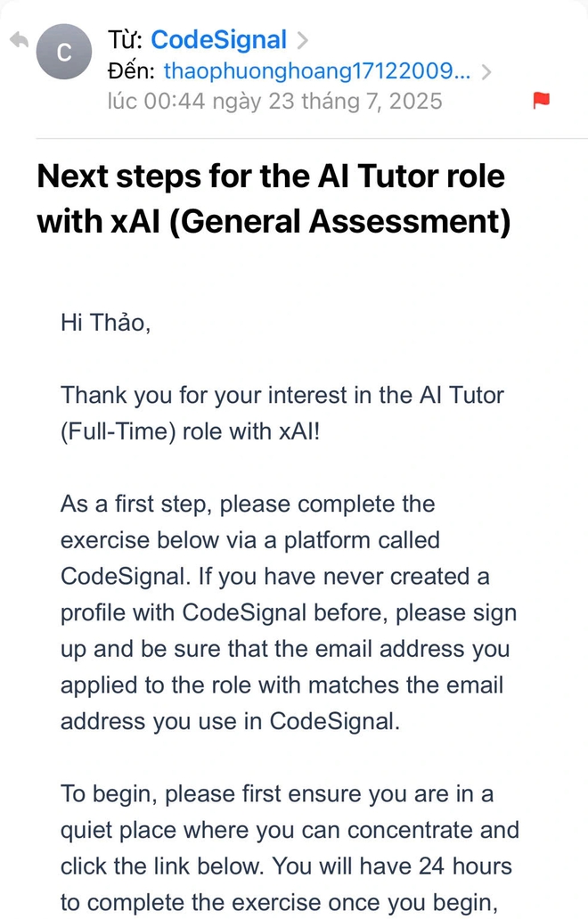Open the sender avatar circle with letter C
588x919 pixels.
click(x=64, y=53)
